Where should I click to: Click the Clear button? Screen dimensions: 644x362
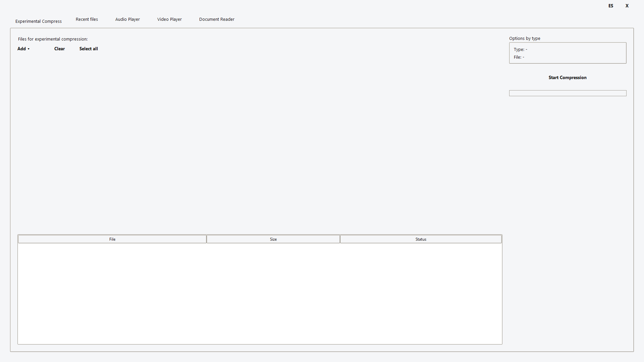59,49
